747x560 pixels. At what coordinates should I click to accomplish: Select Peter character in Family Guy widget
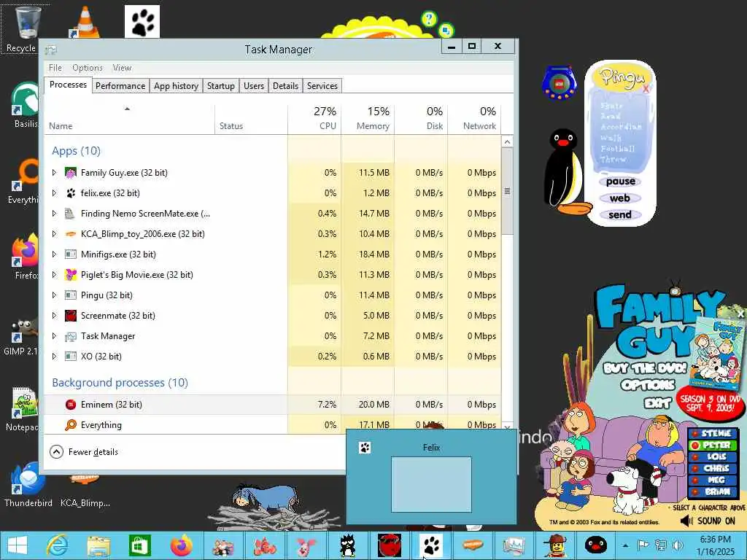[x=712, y=446]
